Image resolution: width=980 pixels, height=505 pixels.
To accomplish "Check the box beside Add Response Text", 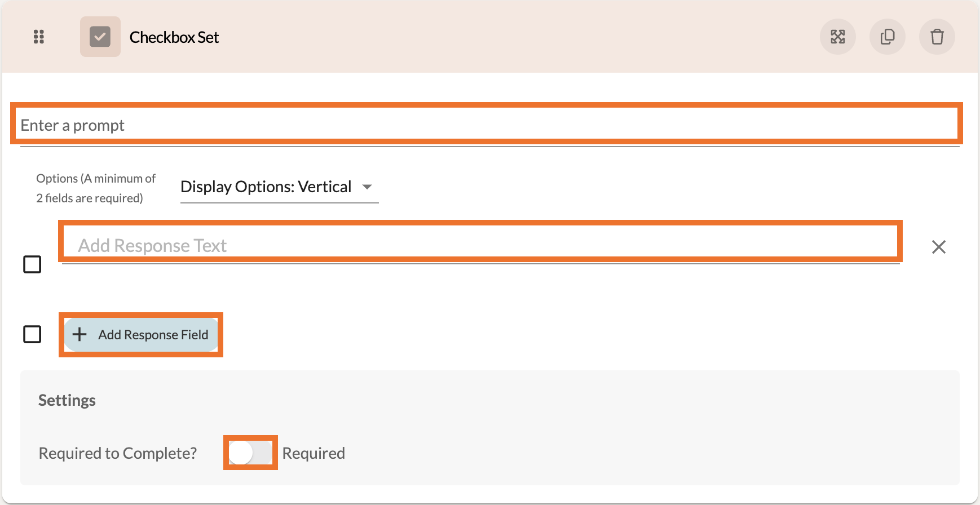I will (32, 264).
